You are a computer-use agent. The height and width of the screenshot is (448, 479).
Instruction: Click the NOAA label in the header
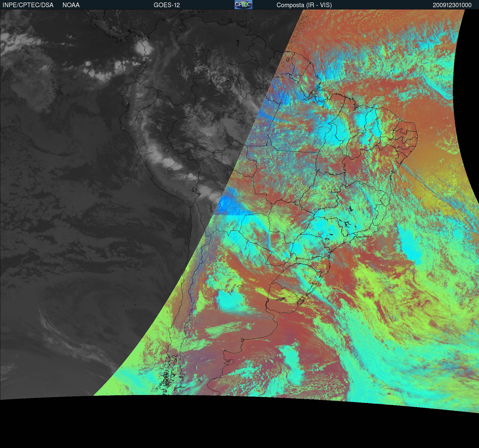pyautogui.click(x=71, y=5)
